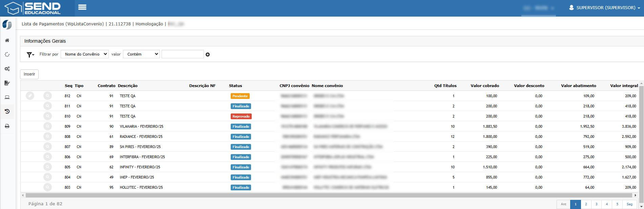The image size is (644, 209).
Task: Open the laptop icon in sidebar
Action: 7,97
